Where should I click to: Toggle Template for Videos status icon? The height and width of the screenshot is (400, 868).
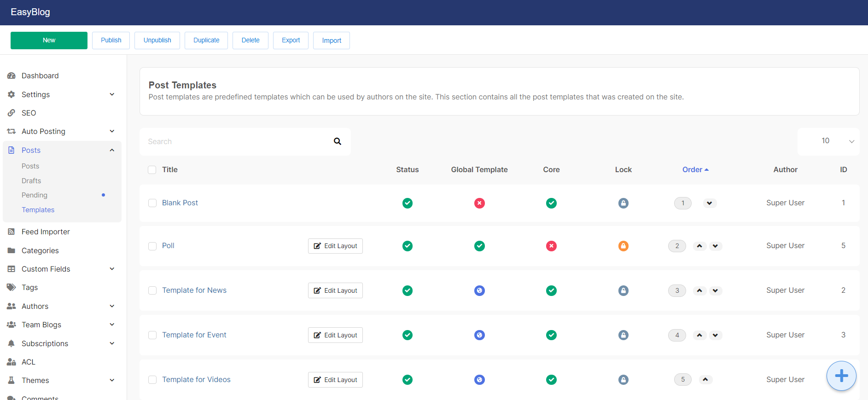point(408,380)
